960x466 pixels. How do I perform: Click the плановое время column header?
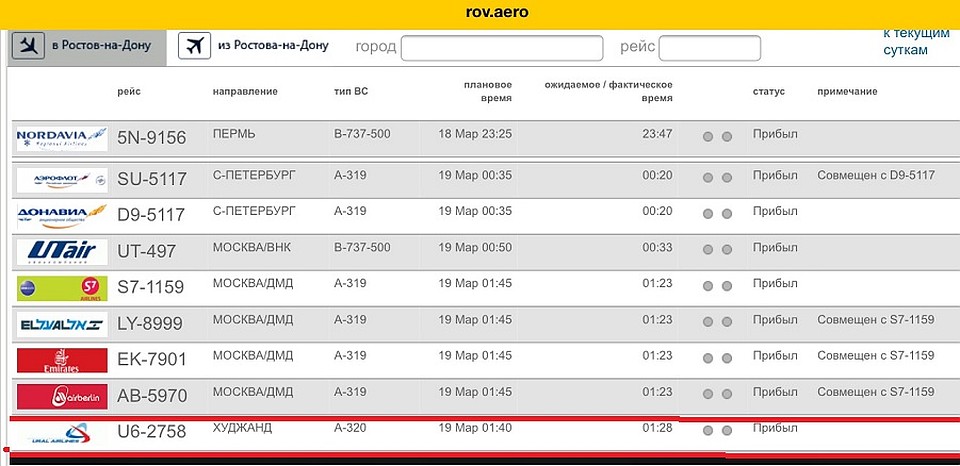pyautogui.click(x=488, y=91)
